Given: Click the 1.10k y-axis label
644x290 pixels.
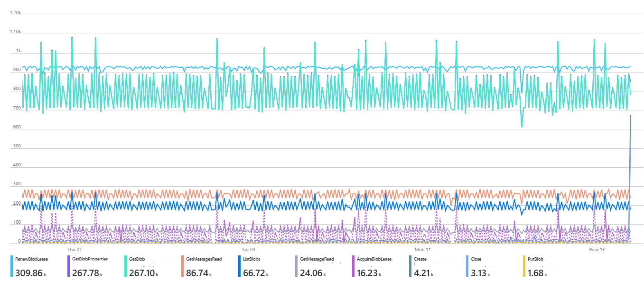Looking at the screenshot, I should point(16,32).
